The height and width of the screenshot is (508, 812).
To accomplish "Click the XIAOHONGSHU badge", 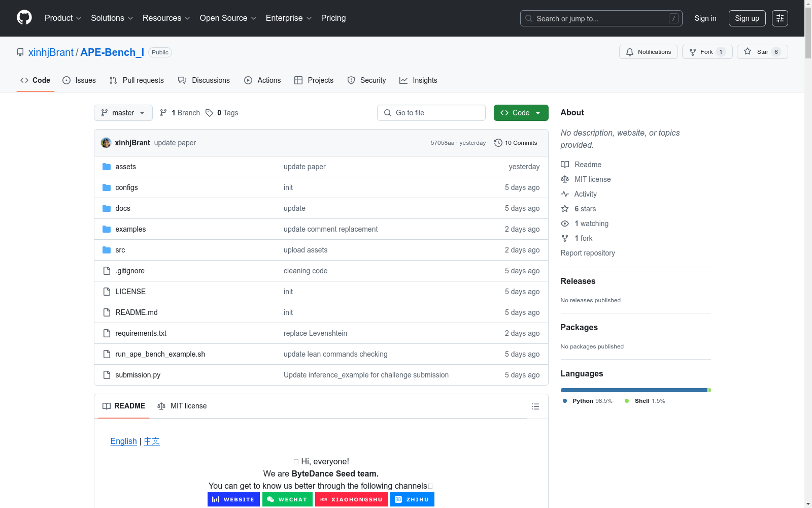I will [x=352, y=499].
